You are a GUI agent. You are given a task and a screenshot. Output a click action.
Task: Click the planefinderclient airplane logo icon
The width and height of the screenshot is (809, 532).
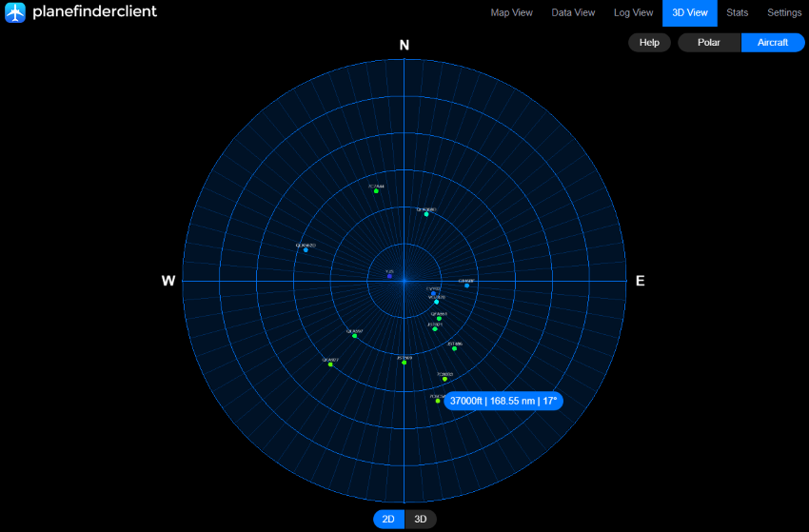click(15, 12)
